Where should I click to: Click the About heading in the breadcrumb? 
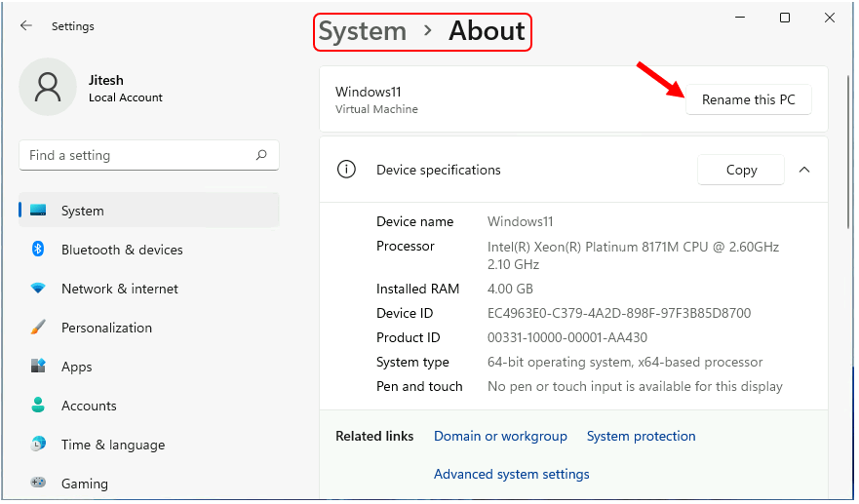pyautogui.click(x=487, y=30)
